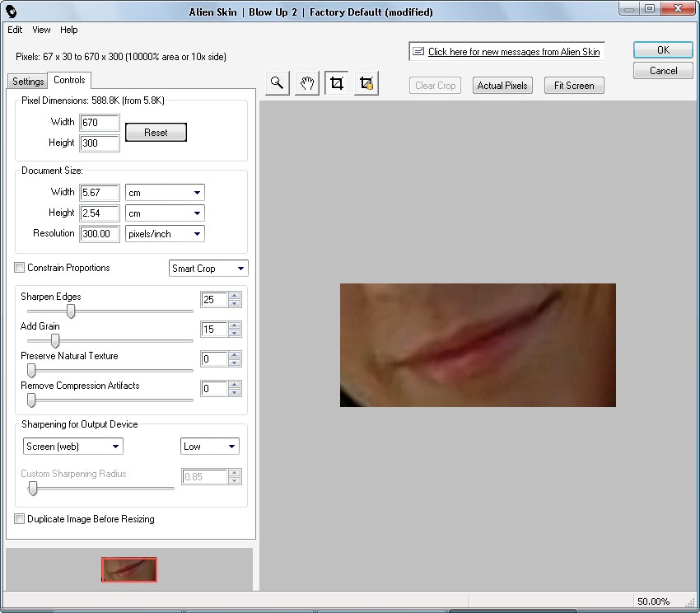Activate the Crop tool

[x=336, y=83]
